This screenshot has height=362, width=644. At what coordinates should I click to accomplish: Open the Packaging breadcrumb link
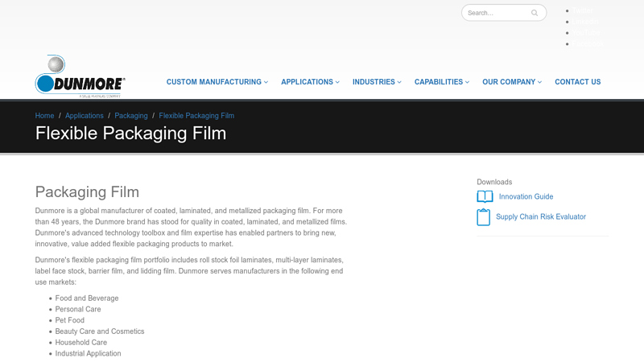pyautogui.click(x=131, y=116)
